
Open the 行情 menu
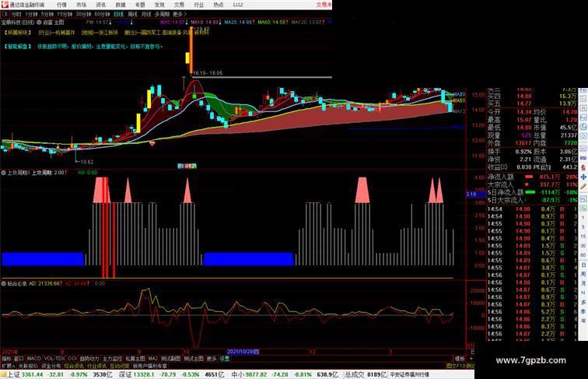[61, 5]
